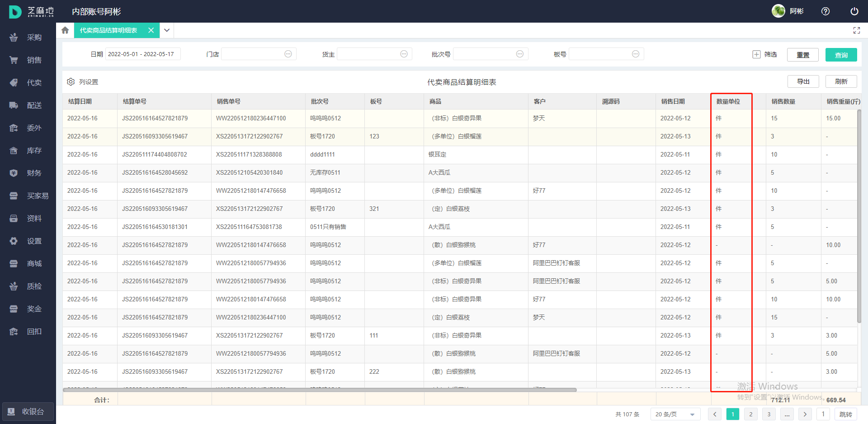Image resolution: width=868 pixels, height=424 pixels.
Task: Open the 20条/页 page size dropdown
Action: (675, 414)
